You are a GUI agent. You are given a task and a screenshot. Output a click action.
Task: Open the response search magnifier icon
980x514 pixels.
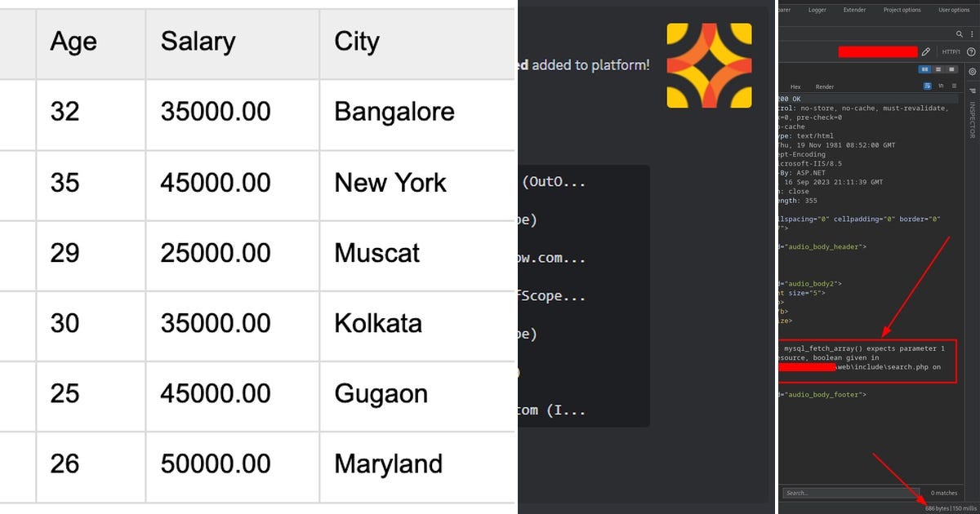[x=959, y=34]
